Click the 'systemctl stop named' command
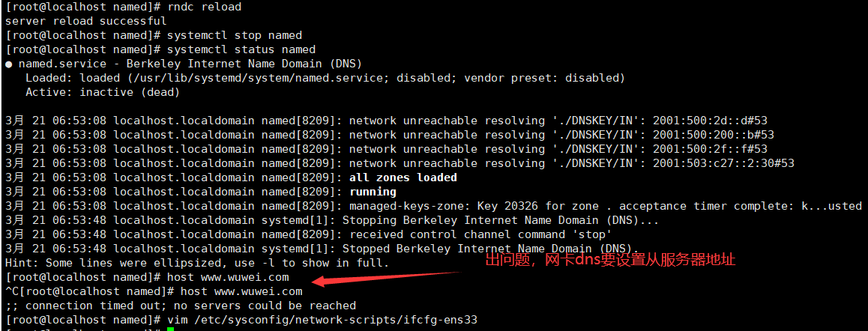 click(x=235, y=35)
